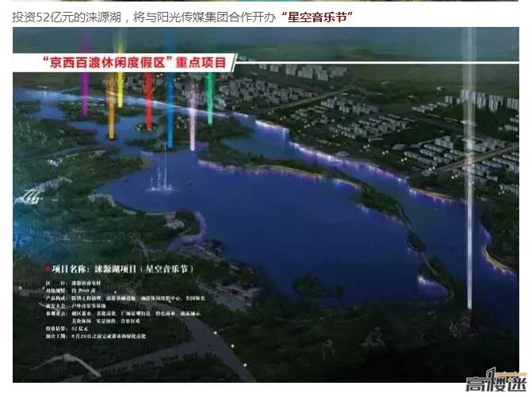Click the 投资估算 52亿元 line

(67, 329)
